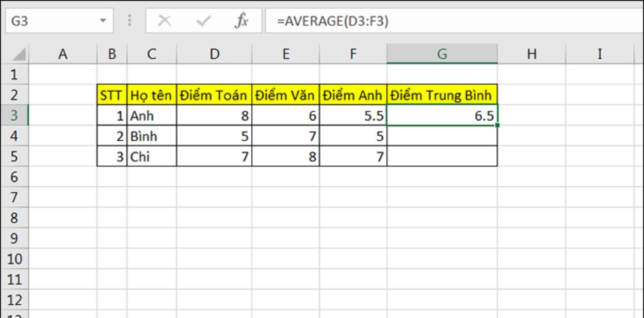Select row 5 header
Screen dimensions: 644x318
click(14, 156)
